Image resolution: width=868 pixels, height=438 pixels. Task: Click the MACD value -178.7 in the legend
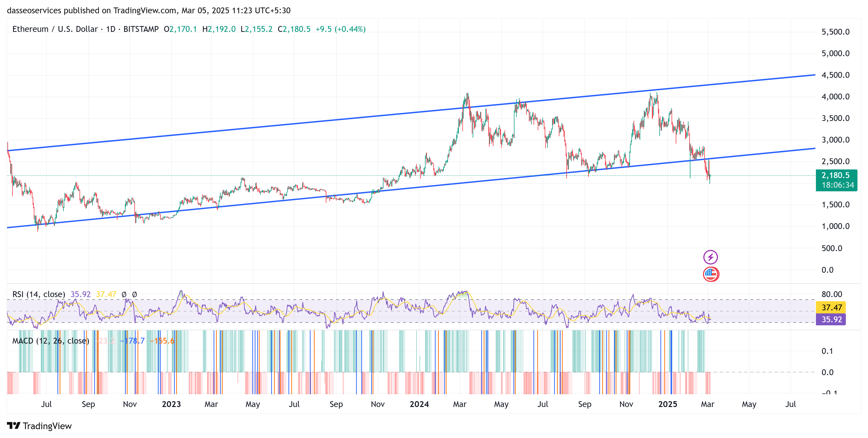132,341
